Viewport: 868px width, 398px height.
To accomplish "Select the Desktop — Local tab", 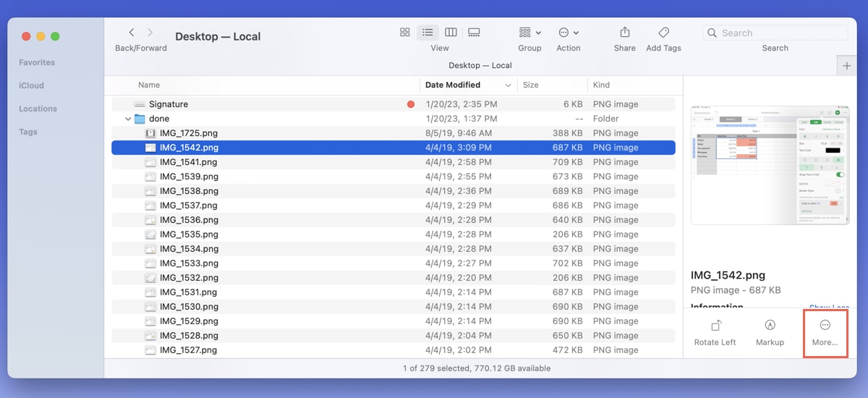I will pyautogui.click(x=480, y=65).
